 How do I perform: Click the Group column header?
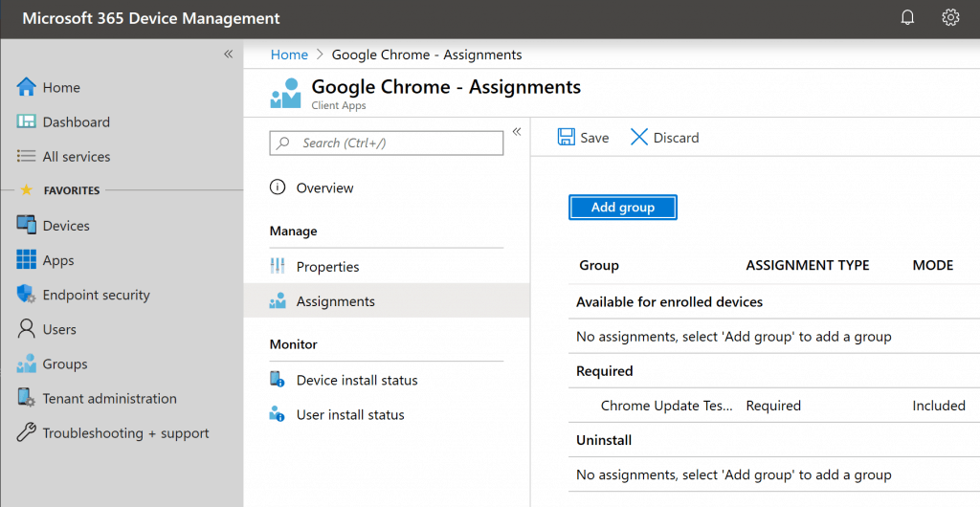coord(599,265)
